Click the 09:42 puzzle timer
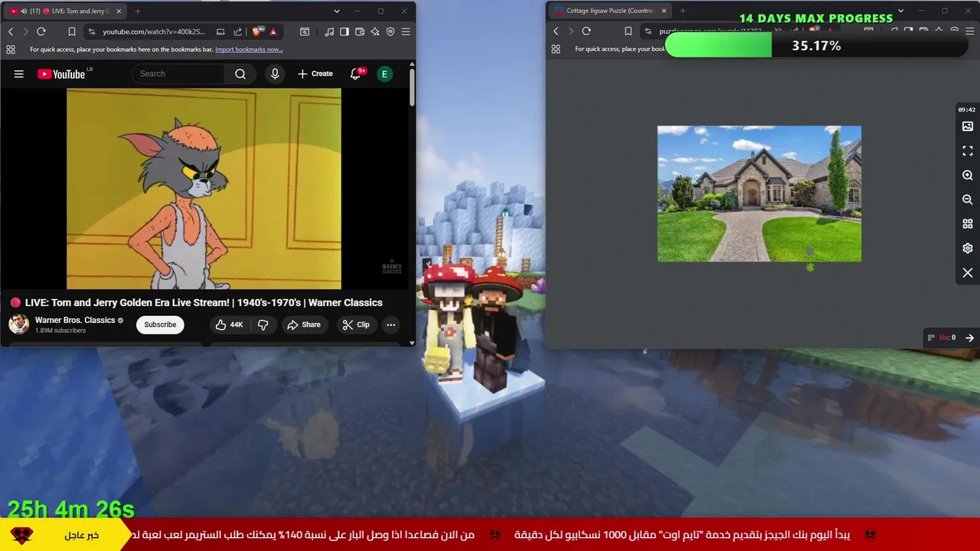Screen dimensions: 980x551 pyautogui.click(x=967, y=109)
